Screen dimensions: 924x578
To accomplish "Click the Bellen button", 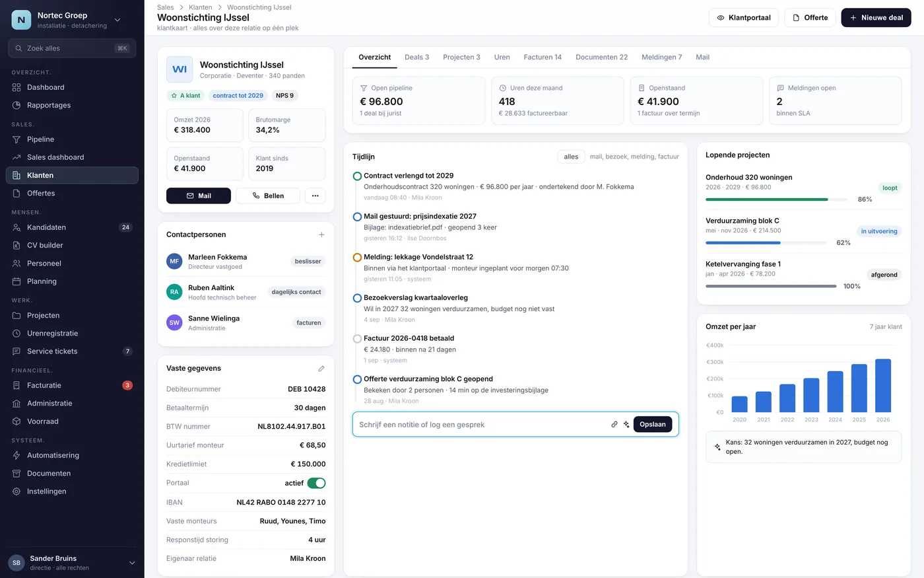I will point(267,196).
